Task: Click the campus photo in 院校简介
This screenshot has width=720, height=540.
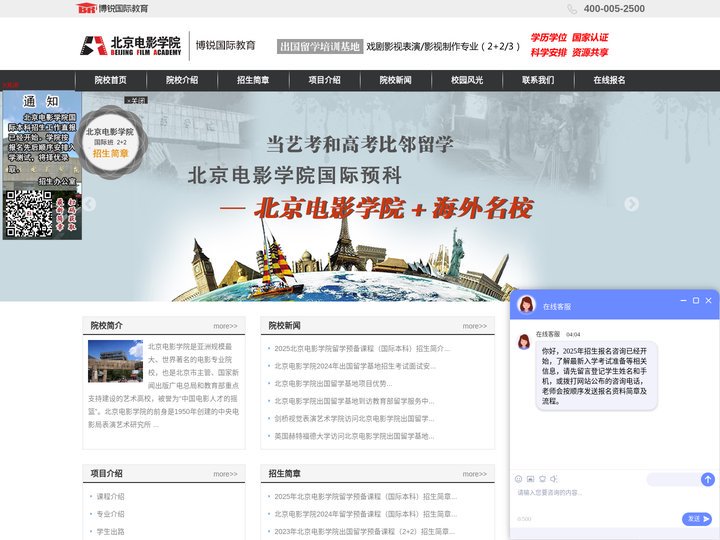Action: pyautogui.click(x=115, y=361)
